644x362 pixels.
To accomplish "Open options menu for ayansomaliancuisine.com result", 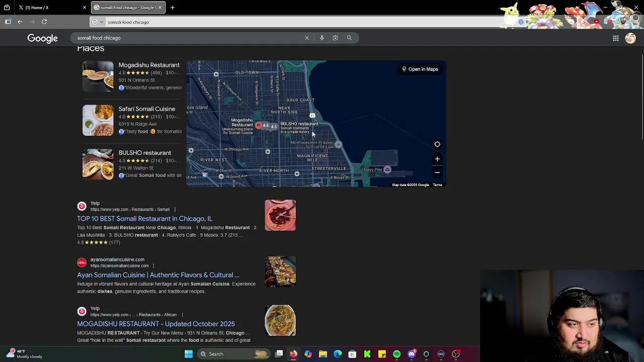I will click(153, 265).
